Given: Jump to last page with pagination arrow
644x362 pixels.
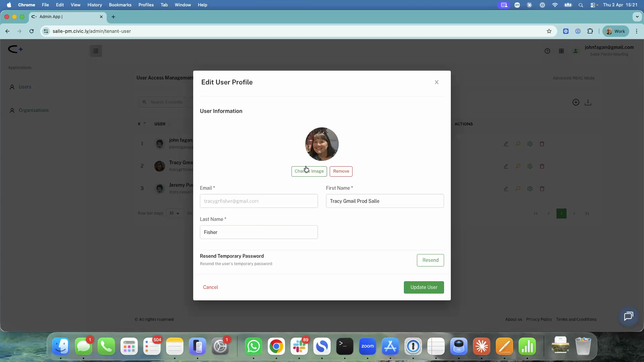Looking at the screenshot, I should (x=587, y=213).
